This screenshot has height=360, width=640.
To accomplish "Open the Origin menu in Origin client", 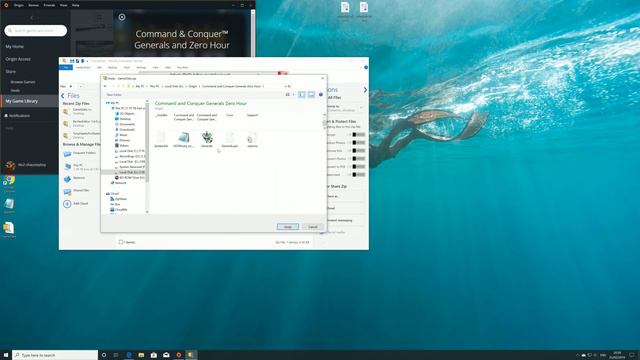I will click(x=19, y=5).
